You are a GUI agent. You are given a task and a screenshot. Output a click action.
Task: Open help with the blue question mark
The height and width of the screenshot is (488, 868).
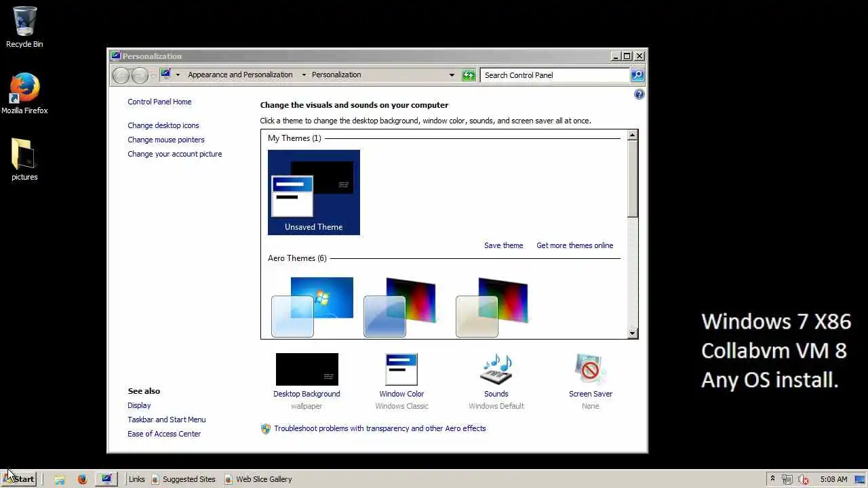click(639, 95)
